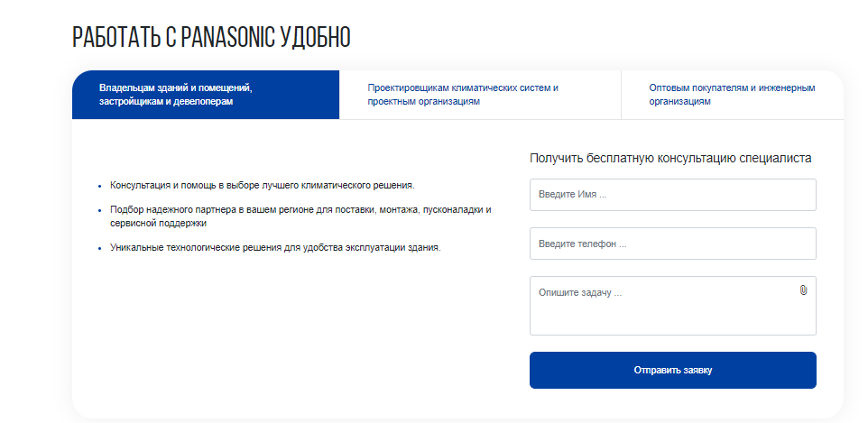868x423 pixels.
Task: Focus the Введите Имя input field
Action: point(672,195)
